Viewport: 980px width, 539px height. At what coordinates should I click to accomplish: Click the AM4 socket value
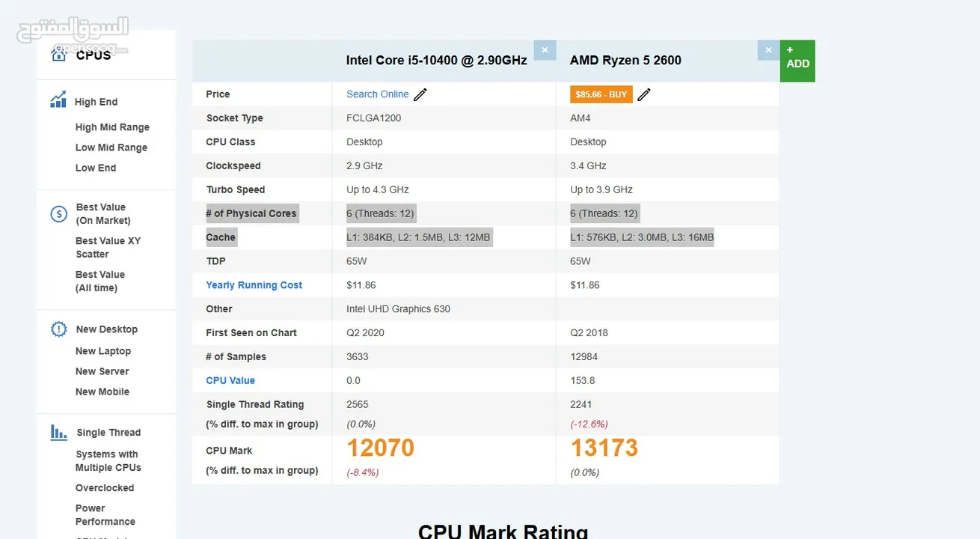(x=581, y=118)
